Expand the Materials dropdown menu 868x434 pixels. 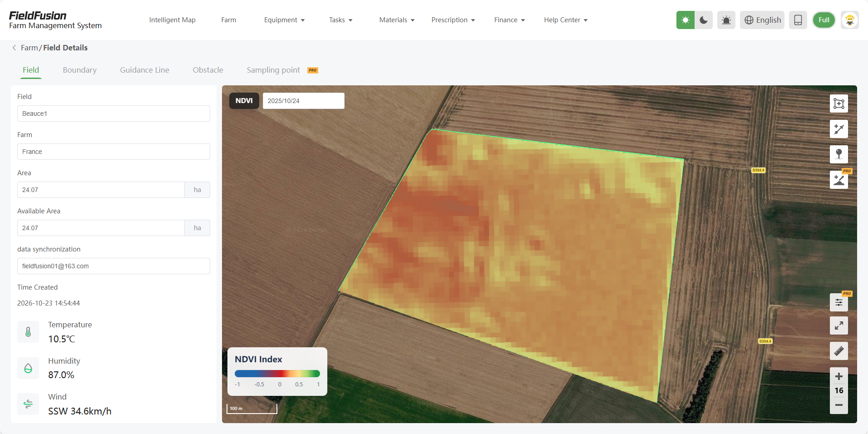(x=397, y=20)
